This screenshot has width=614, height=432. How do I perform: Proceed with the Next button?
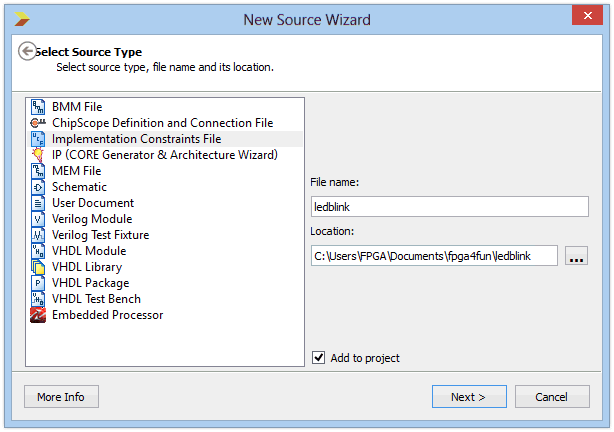(x=469, y=397)
